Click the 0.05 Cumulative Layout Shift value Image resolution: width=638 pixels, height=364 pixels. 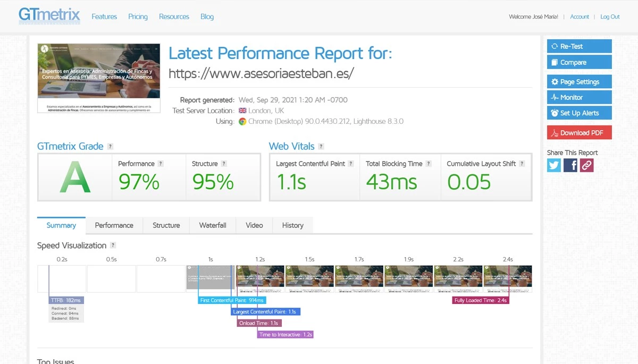coord(469,182)
